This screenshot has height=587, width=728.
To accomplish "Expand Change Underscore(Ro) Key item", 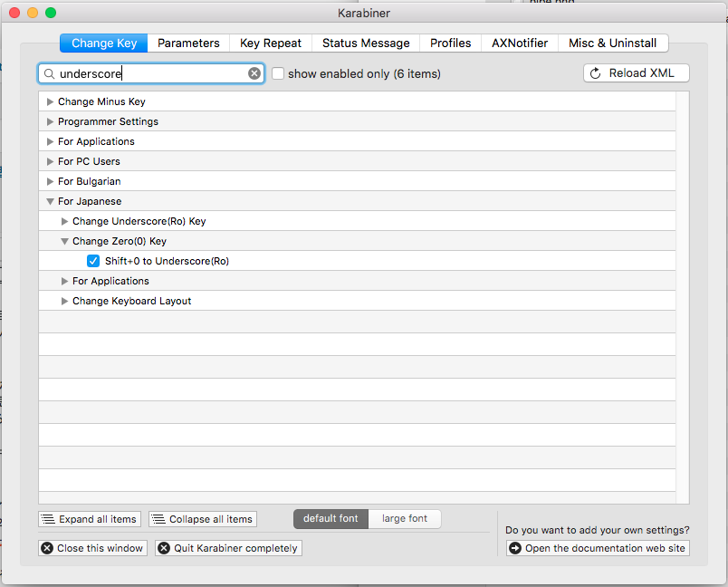I will click(x=64, y=222).
